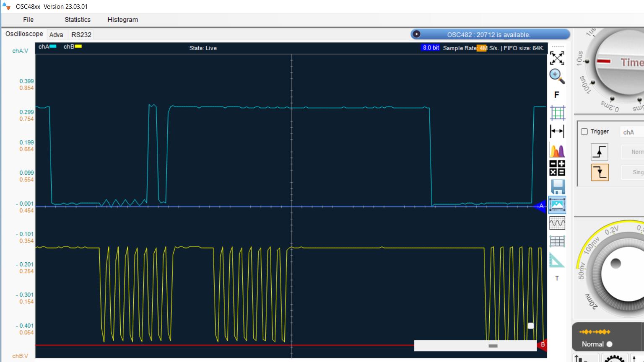Open the math calculator icon
Screen dimensions: 644x362
(x=557, y=168)
